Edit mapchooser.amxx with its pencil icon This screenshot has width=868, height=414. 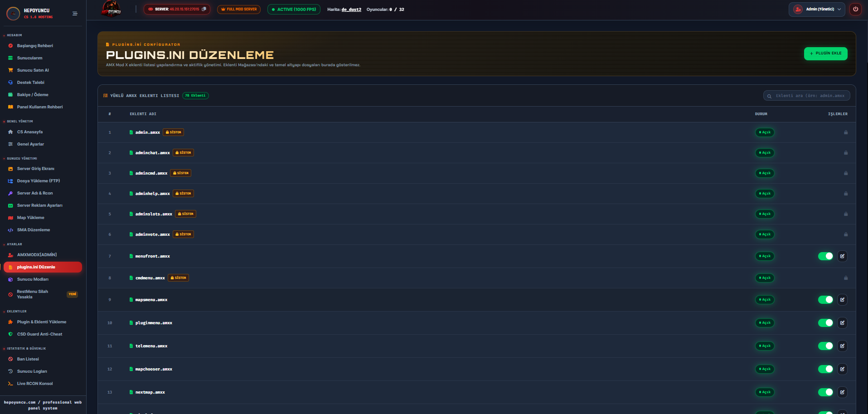842,369
